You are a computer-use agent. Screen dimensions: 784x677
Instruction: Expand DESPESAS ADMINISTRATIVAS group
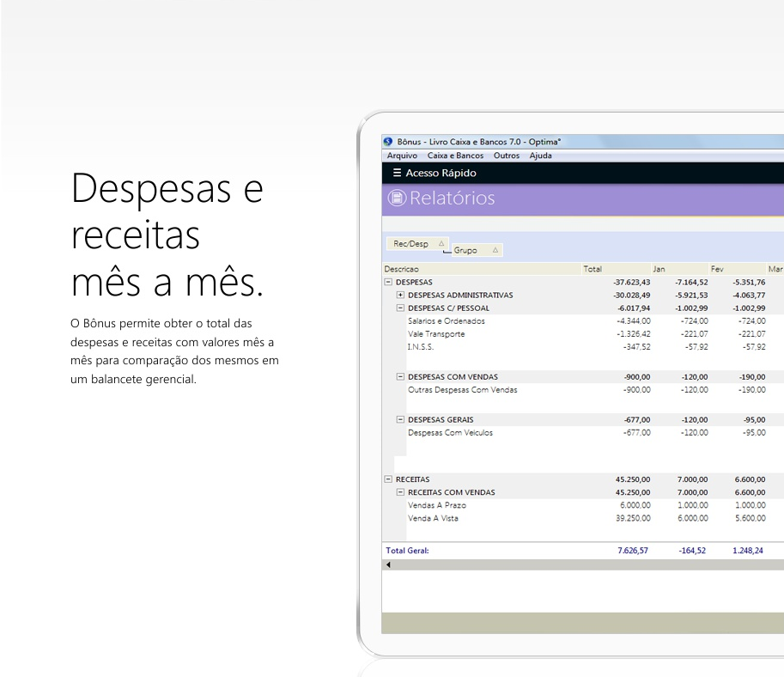(x=400, y=296)
